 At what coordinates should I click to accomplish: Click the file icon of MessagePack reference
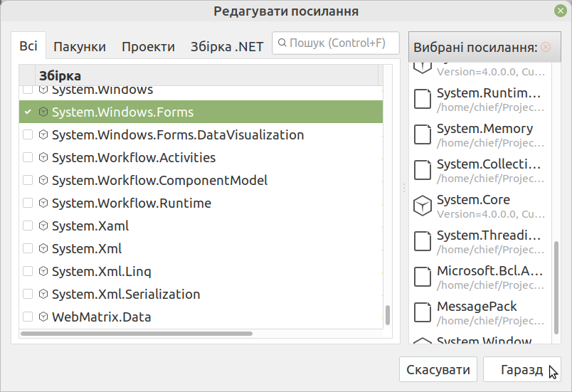click(423, 312)
